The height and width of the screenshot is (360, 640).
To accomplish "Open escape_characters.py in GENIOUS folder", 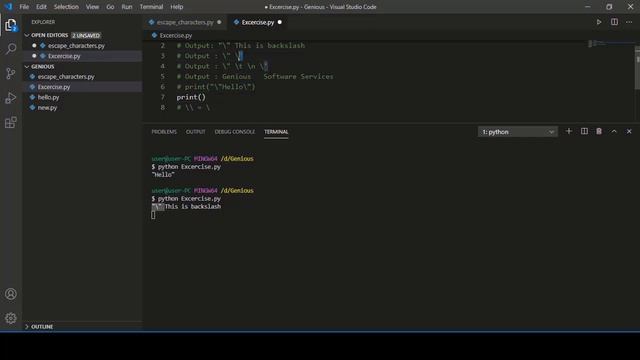I will click(66, 77).
